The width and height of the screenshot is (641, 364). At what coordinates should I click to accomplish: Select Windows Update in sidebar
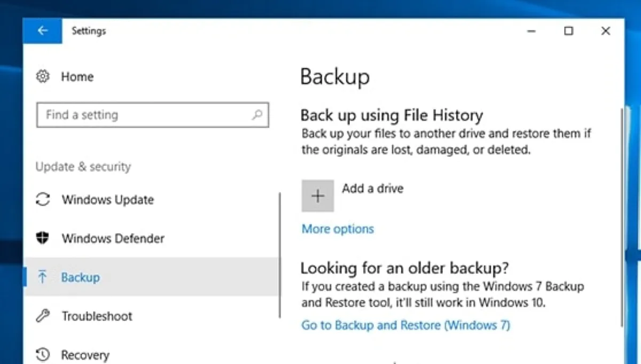(x=107, y=200)
